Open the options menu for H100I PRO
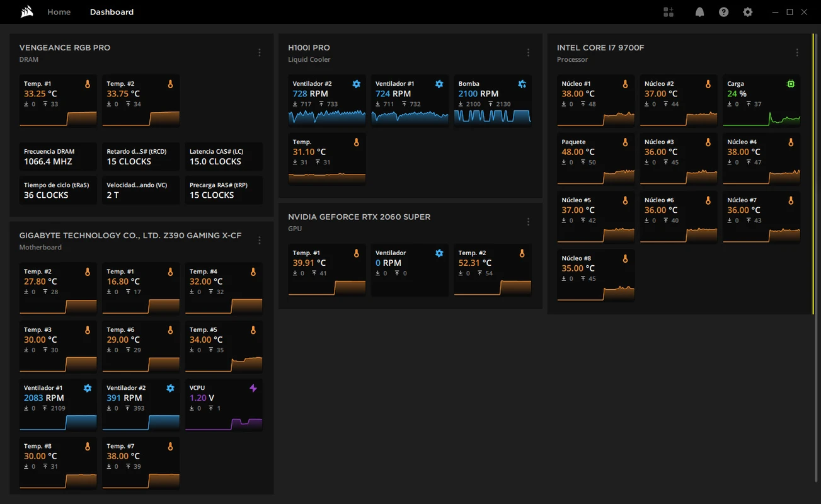Viewport: 821px width, 504px height. (528, 52)
